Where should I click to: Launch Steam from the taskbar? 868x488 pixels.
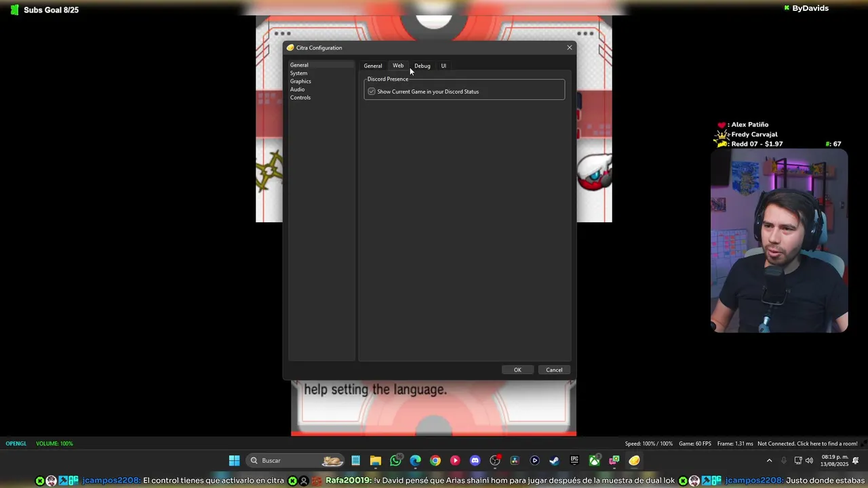[x=554, y=461]
